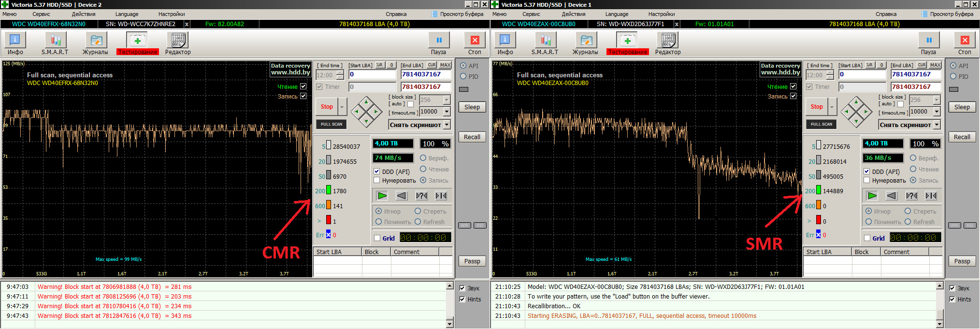Screen dimensions: 980x329
Task: Open the Сервис menu in the Device 2 window
Action: (x=41, y=14)
